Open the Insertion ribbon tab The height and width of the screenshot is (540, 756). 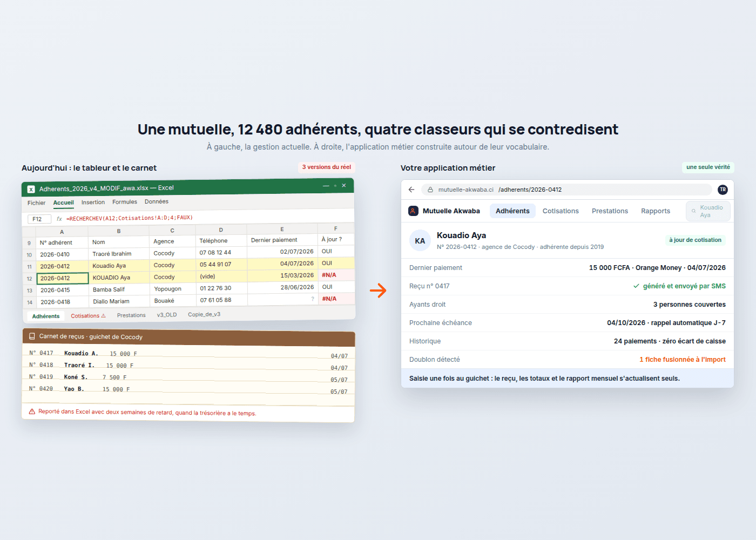pyautogui.click(x=93, y=202)
